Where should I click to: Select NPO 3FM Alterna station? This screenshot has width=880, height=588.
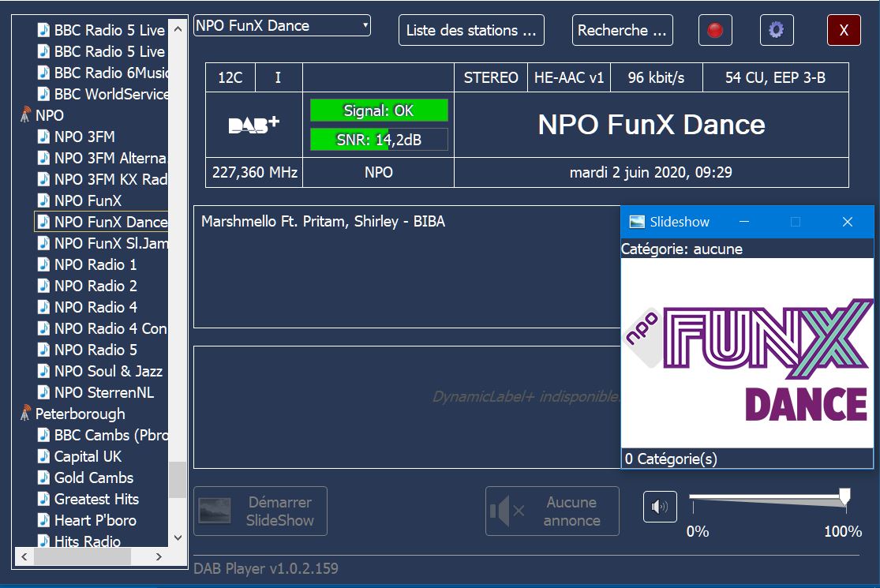[x=111, y=158]
